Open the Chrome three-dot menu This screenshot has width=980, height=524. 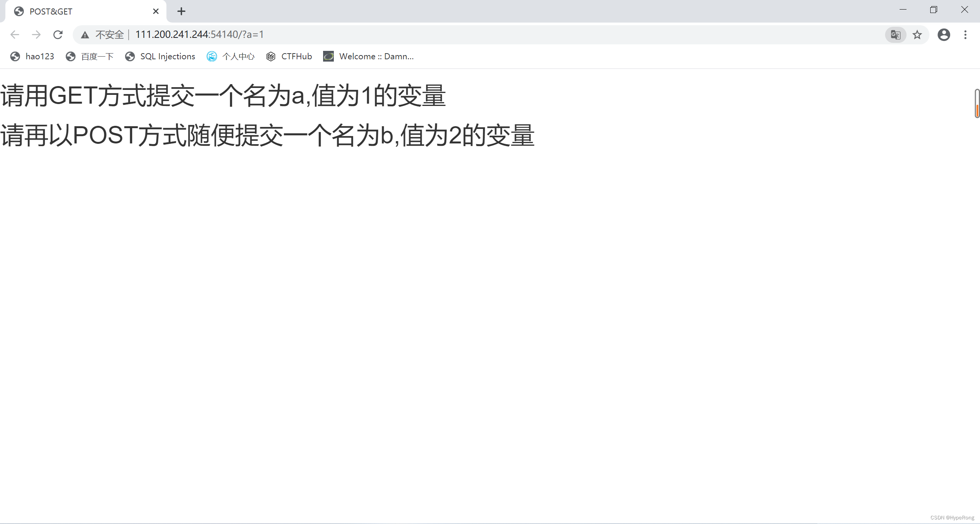click(965, 34)
